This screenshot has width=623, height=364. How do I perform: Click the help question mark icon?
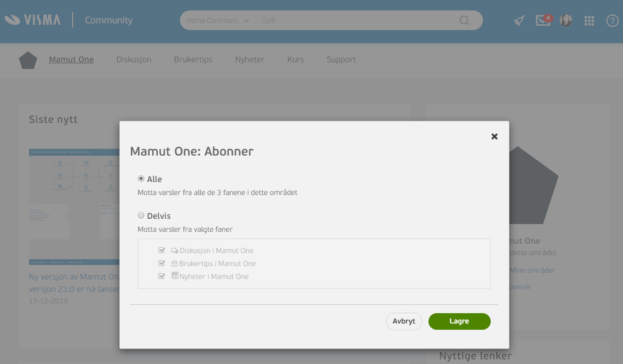click(612, 21)
